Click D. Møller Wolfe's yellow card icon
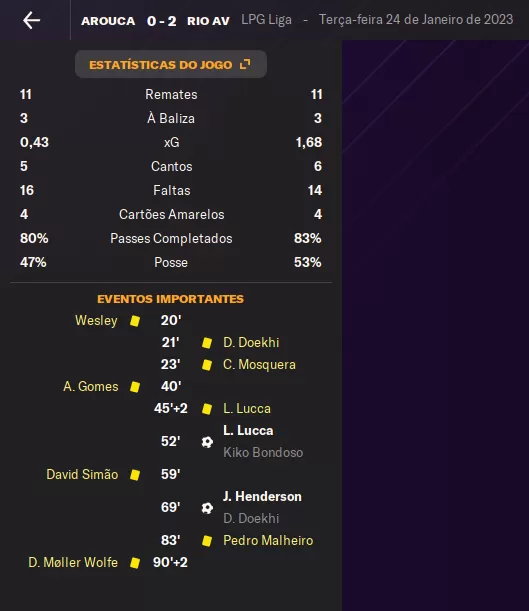 [135, 563]
